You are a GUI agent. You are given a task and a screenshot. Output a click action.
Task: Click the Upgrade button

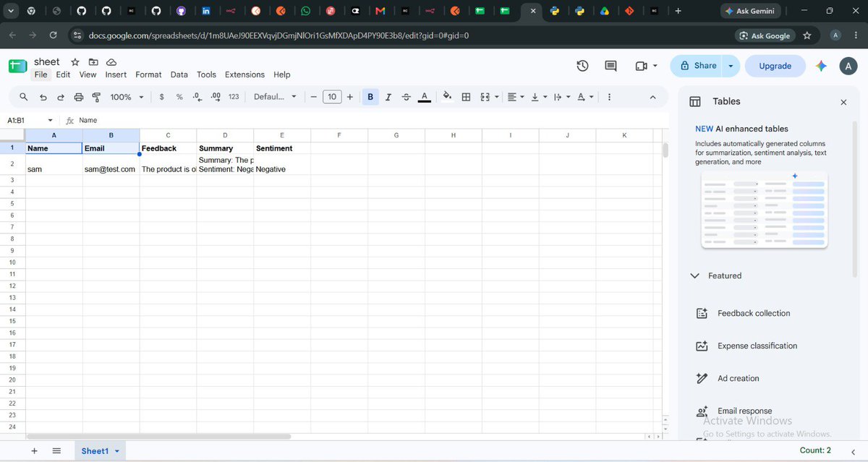pyautogui.click(x=775, y=66)
